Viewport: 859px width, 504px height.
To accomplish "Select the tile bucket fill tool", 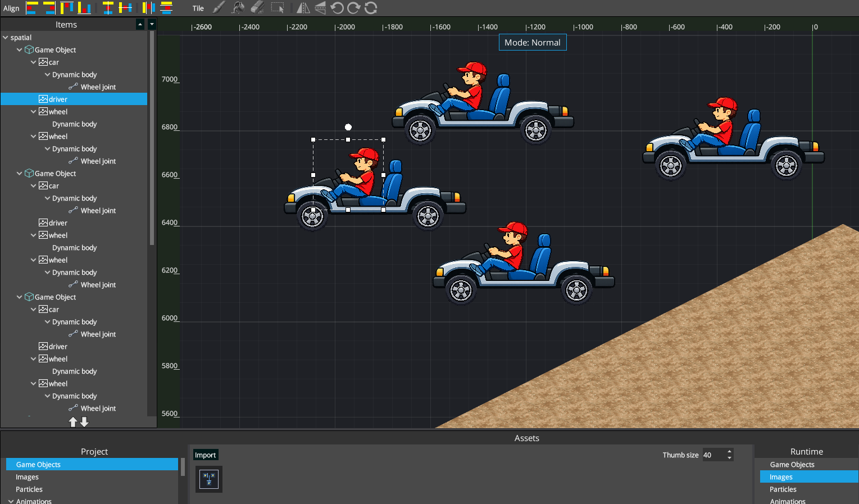I will click(x=238, y=8).
